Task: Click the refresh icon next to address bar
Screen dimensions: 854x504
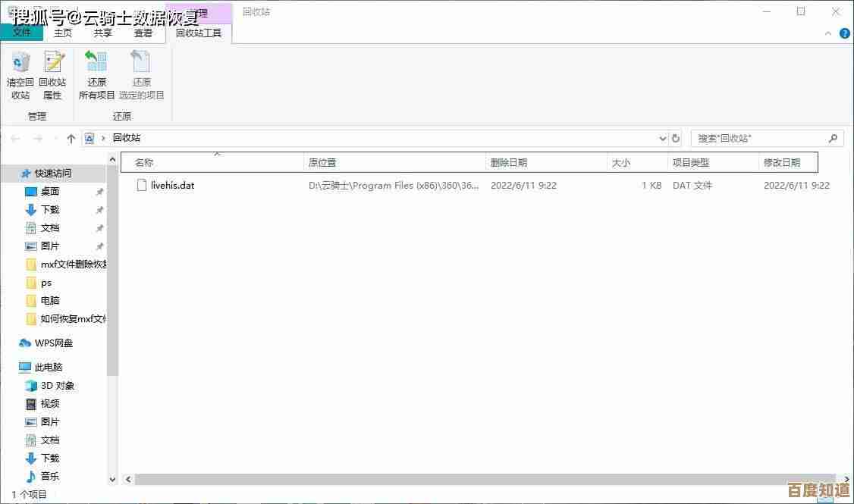Action: [676, 138]
